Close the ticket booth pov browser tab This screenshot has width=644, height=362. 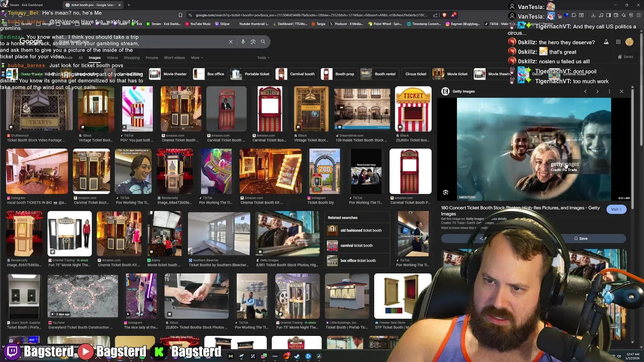[119, 5]
